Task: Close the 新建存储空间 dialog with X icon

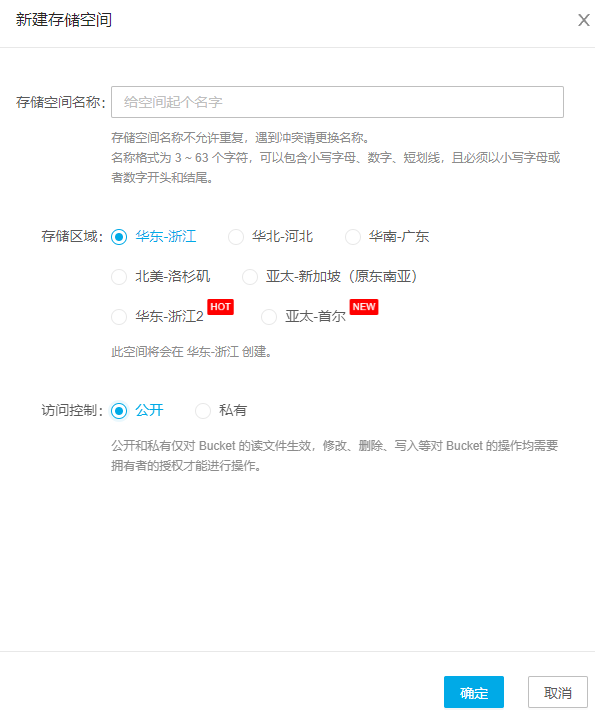Action: (584, 20)
